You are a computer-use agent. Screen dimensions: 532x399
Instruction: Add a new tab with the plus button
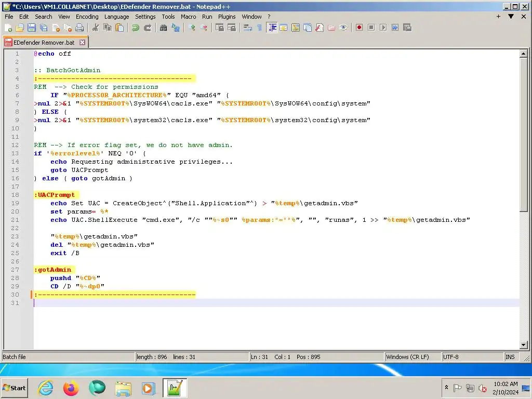coord(498,16)
